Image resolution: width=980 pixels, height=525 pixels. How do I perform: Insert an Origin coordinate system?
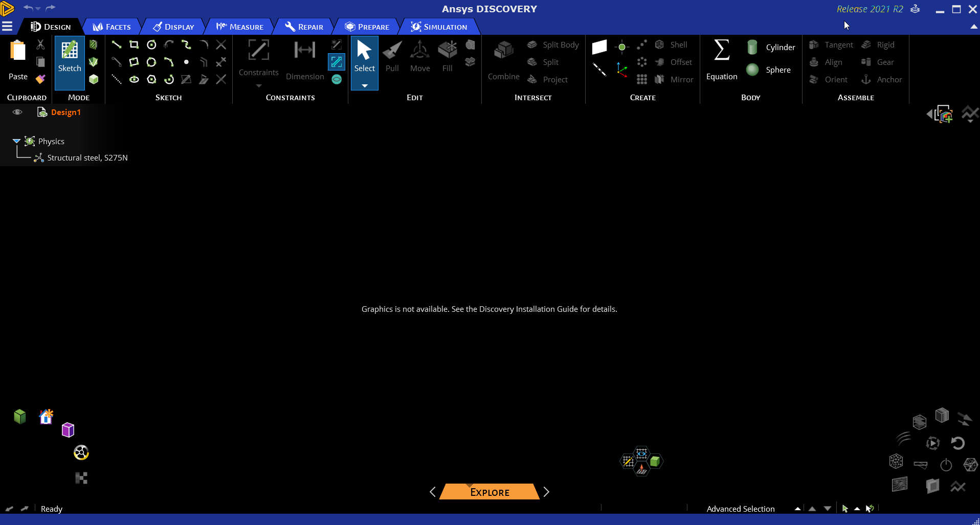[622, 69]
